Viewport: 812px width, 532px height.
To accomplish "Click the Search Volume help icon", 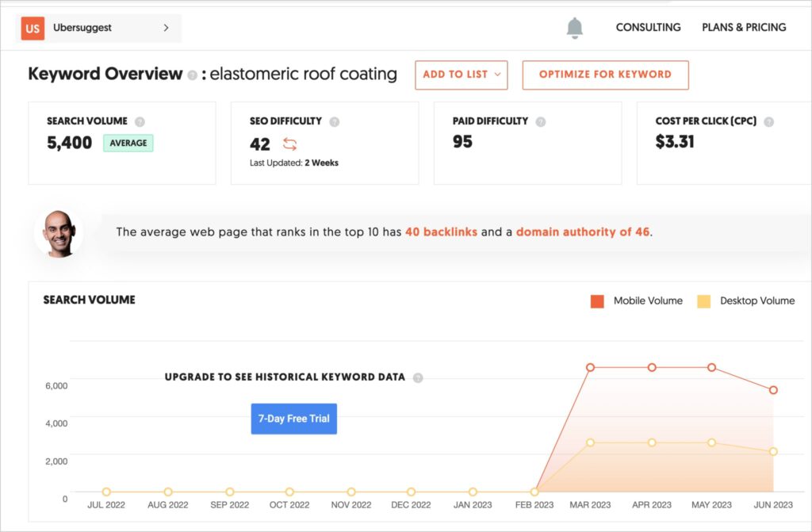I will coord(141,121).
